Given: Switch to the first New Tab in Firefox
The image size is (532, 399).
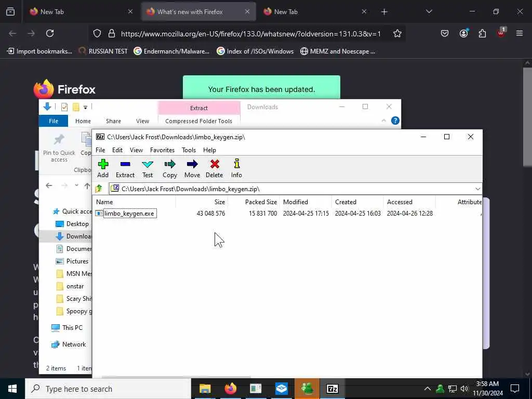Looking at the screenshot, I should tap(82, 12).
